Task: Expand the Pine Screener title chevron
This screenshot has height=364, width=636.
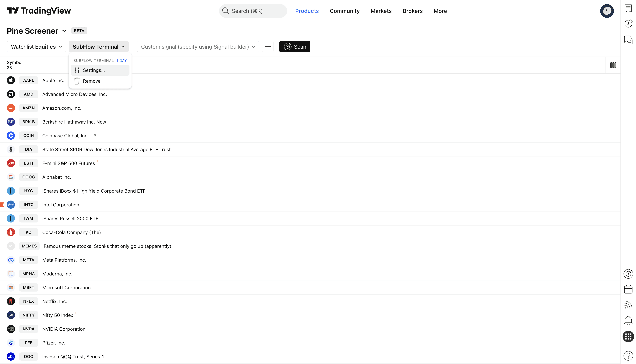Action: 64,31
